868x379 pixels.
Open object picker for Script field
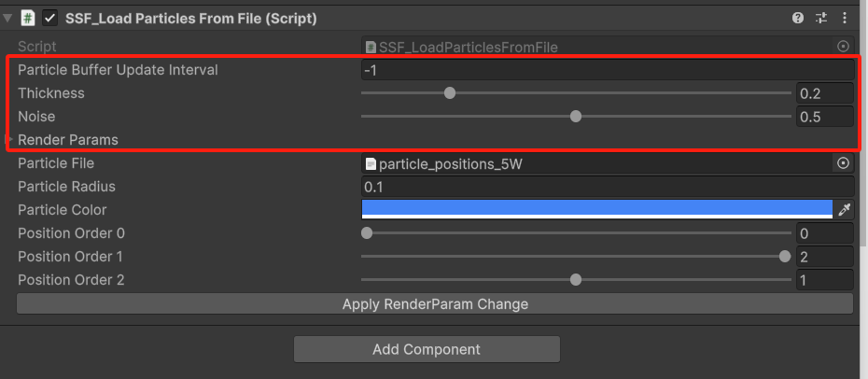tap(843, 46)
